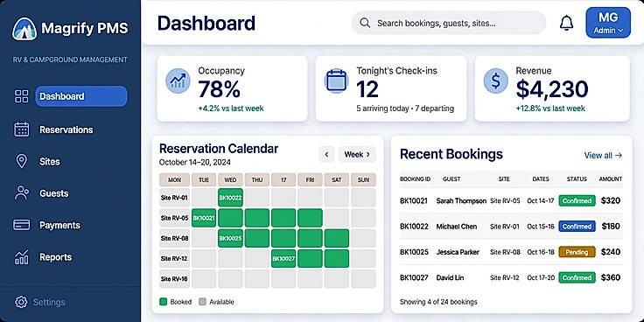Click the 78% occupancy value
Screen dimensions: 644x322
[x=220, y=89]
